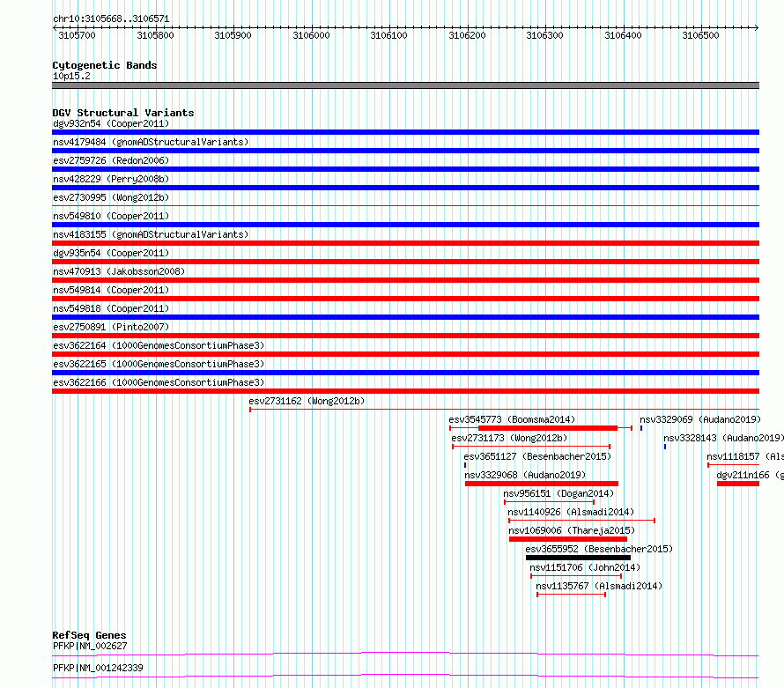Viewport: 784px width, 688px height.
Task: Open variant esv2731173 (Wong2012b)
Action: pyautogui.click(x=509, y=438)
